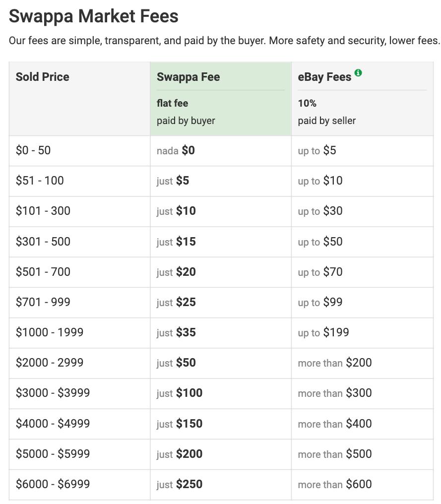Click the "flat fee" label under Swappa Fee
Image resolution: width=441 pixels, height=504 pixels.
click(172, 103)
